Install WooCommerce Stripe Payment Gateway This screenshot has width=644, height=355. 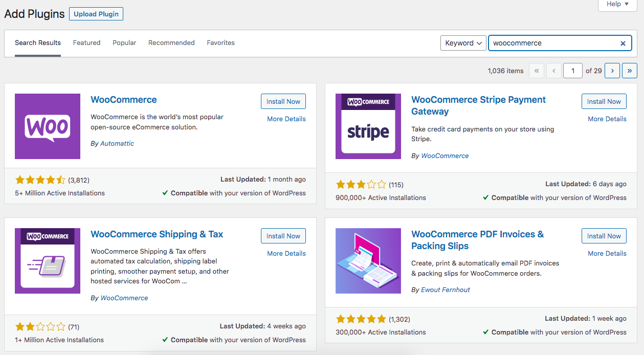(604, 101)
